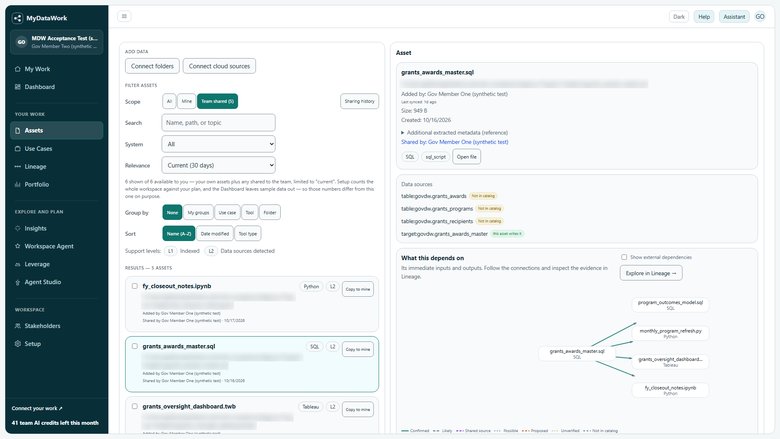Click the Portfolio chart icon
Viewport: 780px width, 439px height.
coord(18,184)
